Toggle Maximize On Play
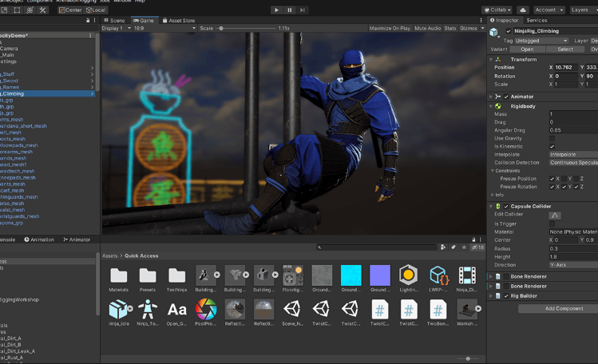 [390, 28]
